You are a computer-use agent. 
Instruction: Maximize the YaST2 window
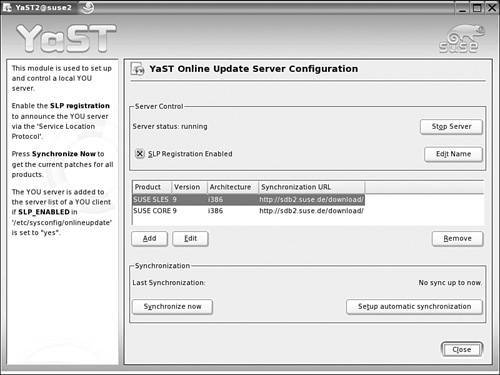coord(477,8)
